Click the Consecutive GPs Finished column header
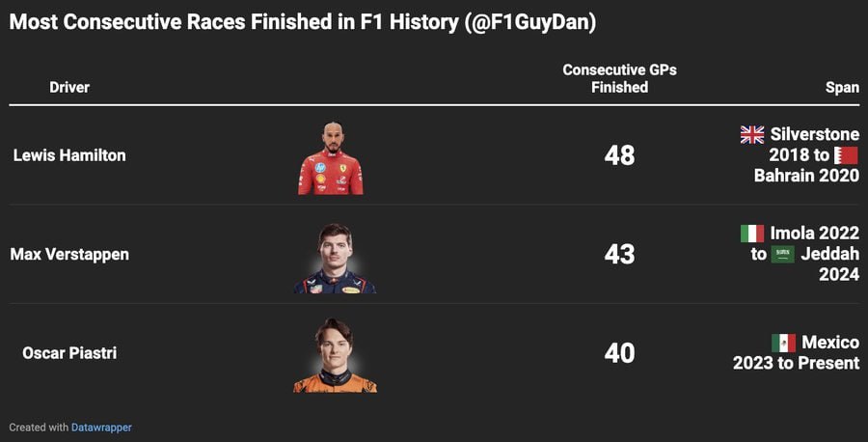The height and width of the screenshot is (442, 868). point(619,78)
